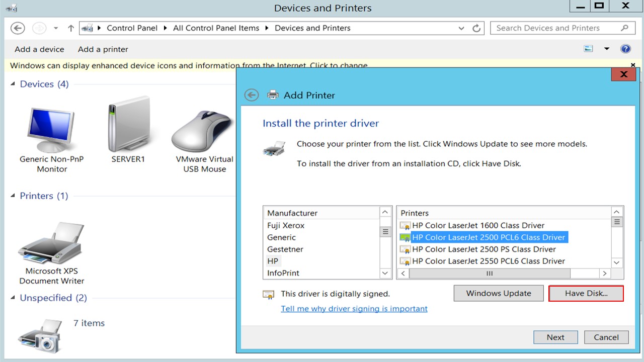This screenshot has height=362, width=644.
Task: Click Printers list horizontal scroll left arrow
Action: (404, 274)
